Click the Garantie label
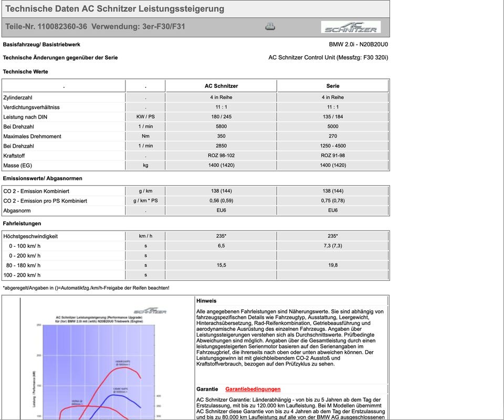 coord(207,389)
